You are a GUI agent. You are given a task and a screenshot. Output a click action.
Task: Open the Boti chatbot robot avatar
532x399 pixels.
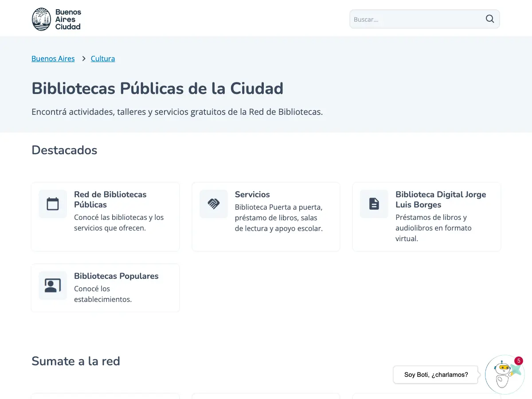tap(505, 375)
